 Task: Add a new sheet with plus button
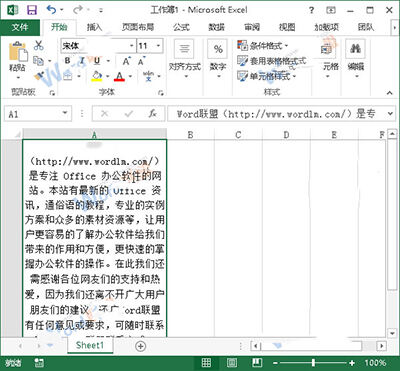coord(141,346)
